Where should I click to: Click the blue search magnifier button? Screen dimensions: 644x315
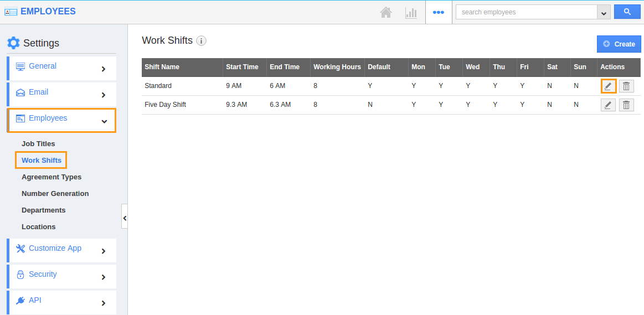[x=627, y=12]
